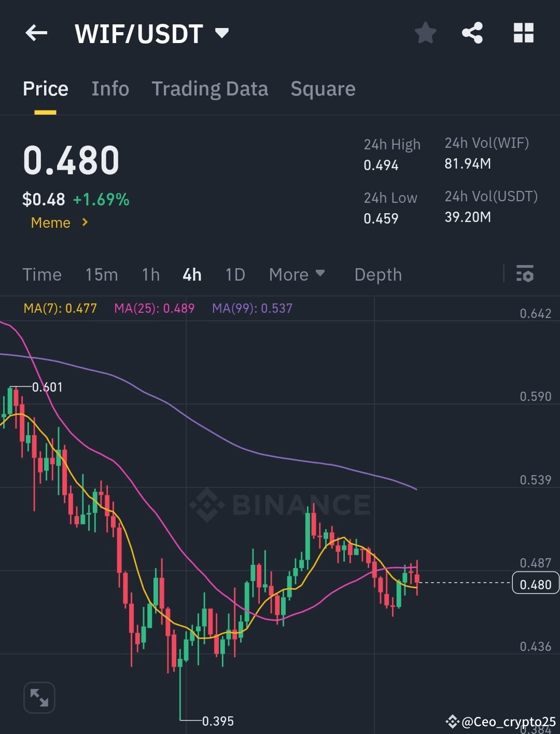Open the Ceo_crypto25 watermark diamond icon
Image resolution: width=560 pixels, height=734 pixels.
pos(453,721)
